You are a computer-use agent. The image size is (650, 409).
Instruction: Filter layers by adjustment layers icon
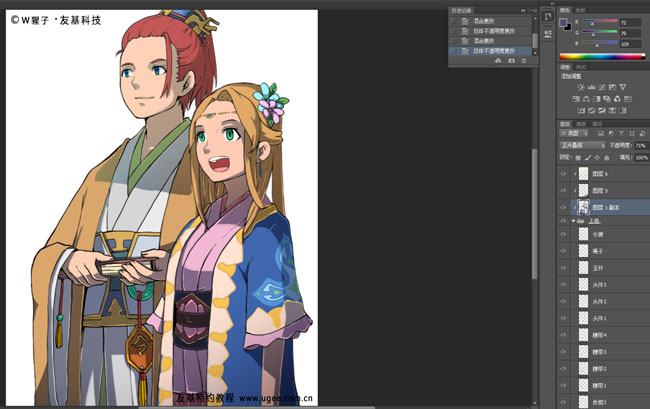611,133
